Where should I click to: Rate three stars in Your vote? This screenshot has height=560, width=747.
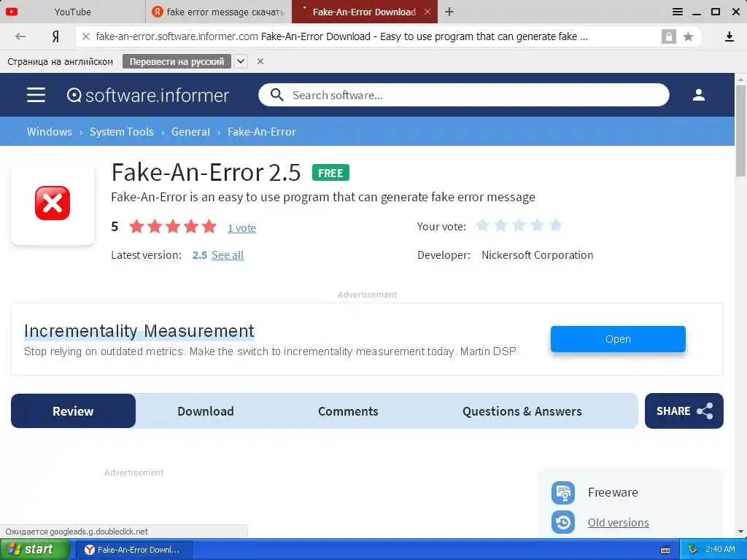pyautogui.click(x=519, y=225)
